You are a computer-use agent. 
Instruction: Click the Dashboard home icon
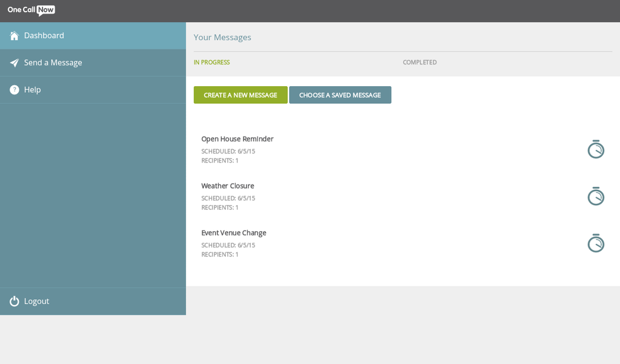pos(14,36)
